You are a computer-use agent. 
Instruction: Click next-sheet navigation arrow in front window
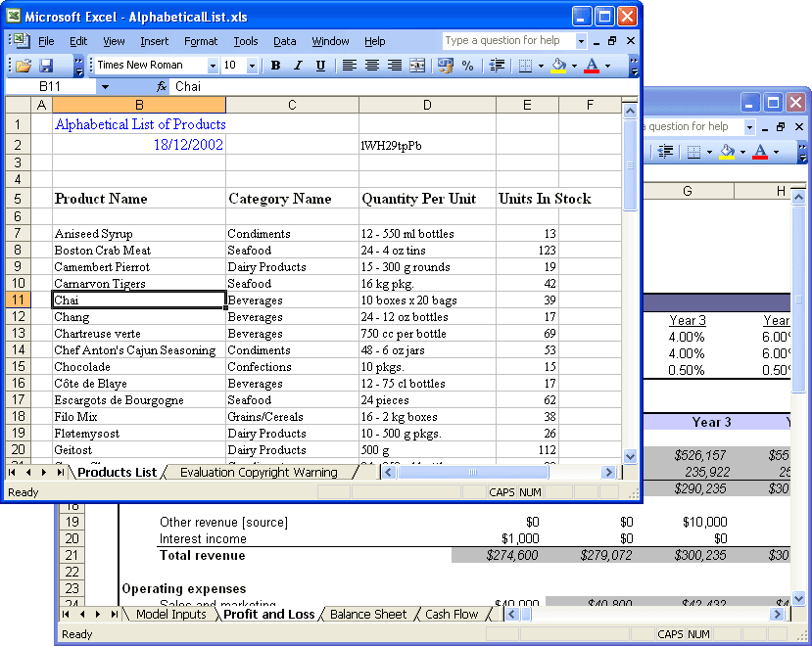[x=44, y=472]
